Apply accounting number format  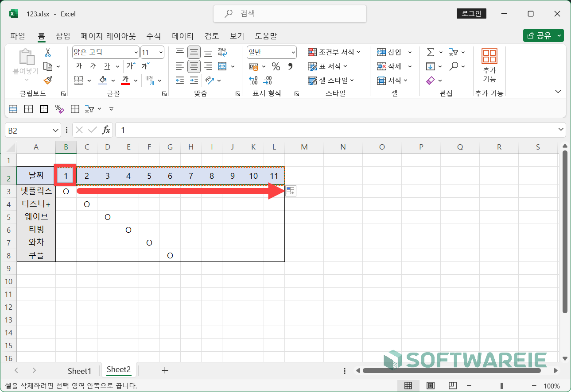pyautogui.click(x=253, y=66)
